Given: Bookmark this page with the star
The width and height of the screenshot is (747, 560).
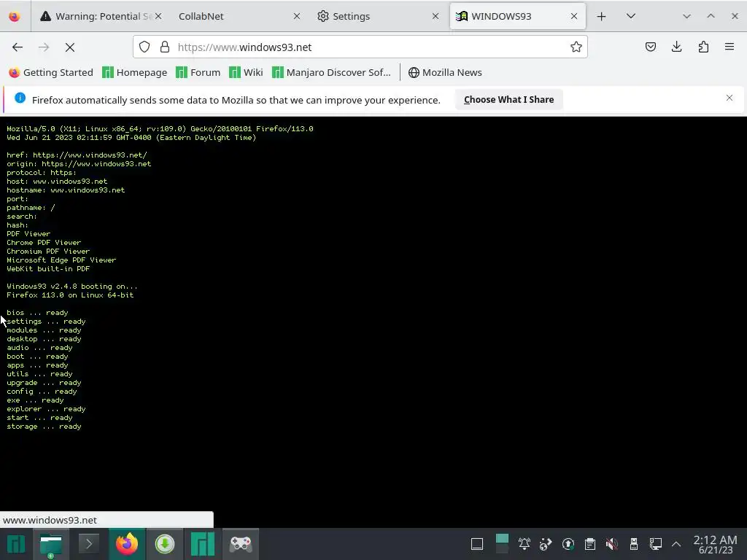Looking at the screenshot, I should coord(576,47).
